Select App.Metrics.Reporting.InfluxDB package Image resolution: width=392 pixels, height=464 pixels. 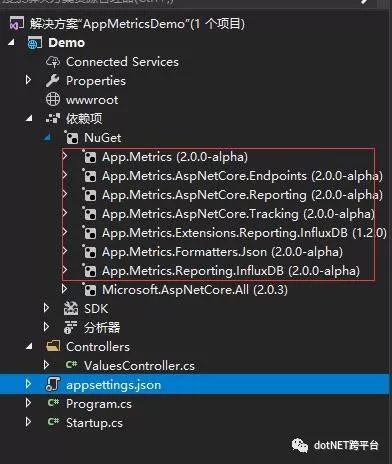[x=231, y=271]
